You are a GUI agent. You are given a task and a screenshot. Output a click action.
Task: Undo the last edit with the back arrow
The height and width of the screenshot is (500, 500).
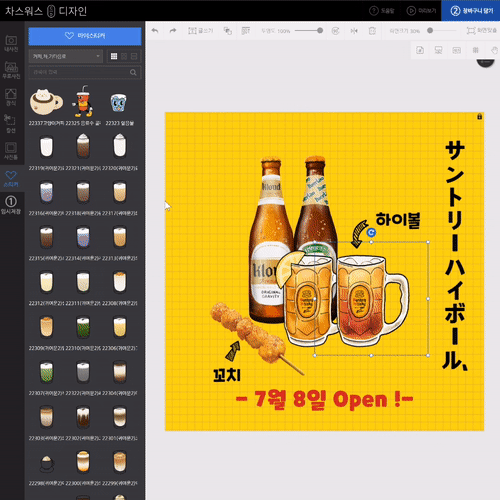coord(155,31)
